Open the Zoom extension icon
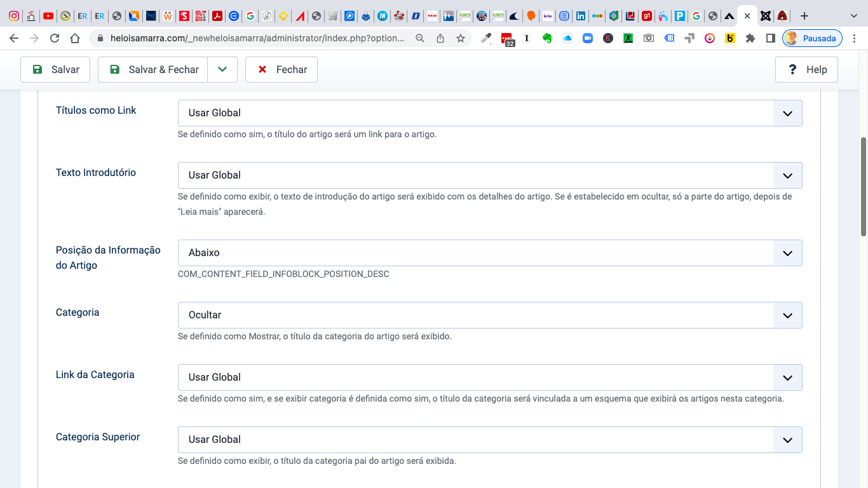Viewport: 868px width, 488px height. (588, 38)
